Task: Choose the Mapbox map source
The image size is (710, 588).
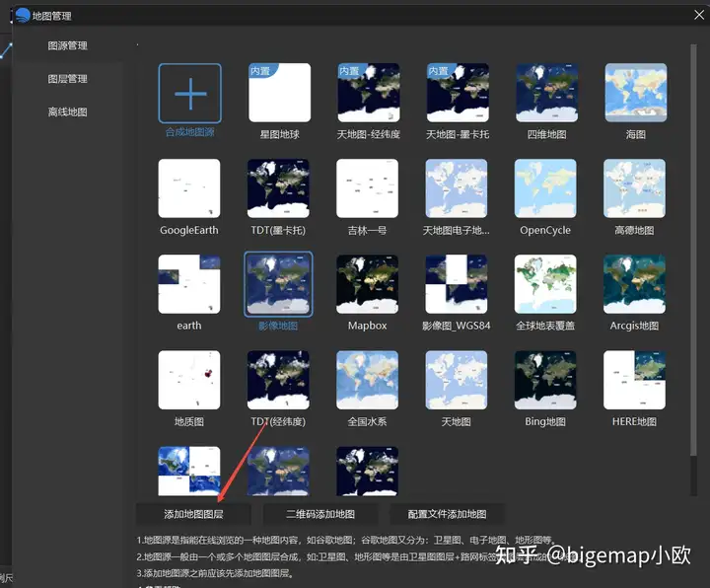Action: (x=367, y=284)
